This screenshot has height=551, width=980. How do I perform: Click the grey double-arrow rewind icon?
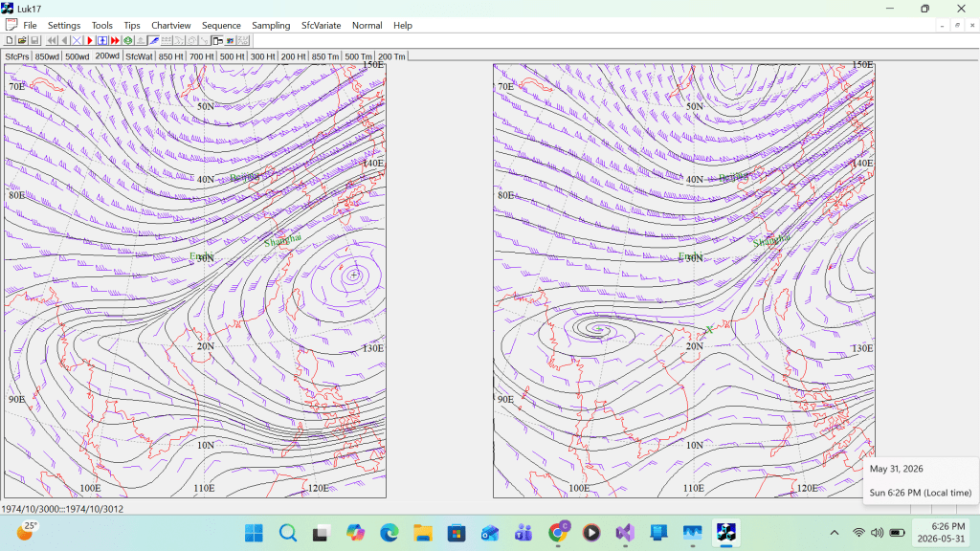[52, 40]
